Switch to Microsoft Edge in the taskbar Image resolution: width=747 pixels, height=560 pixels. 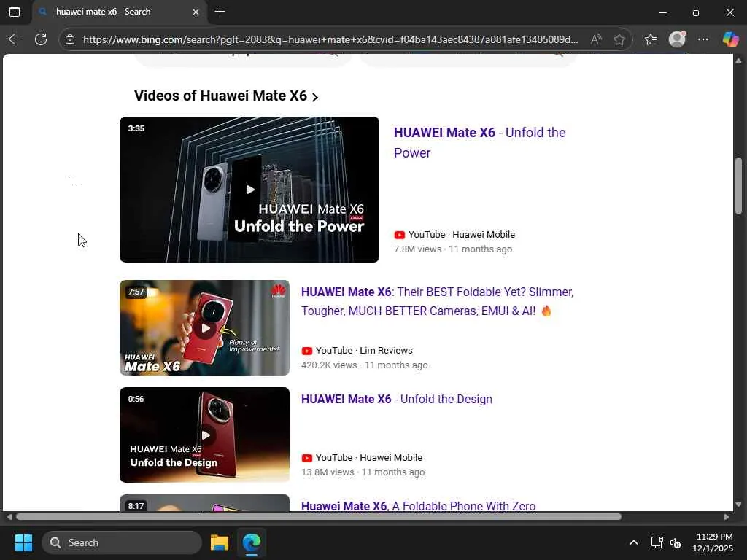pyautogui.click(x=252, y=542)
